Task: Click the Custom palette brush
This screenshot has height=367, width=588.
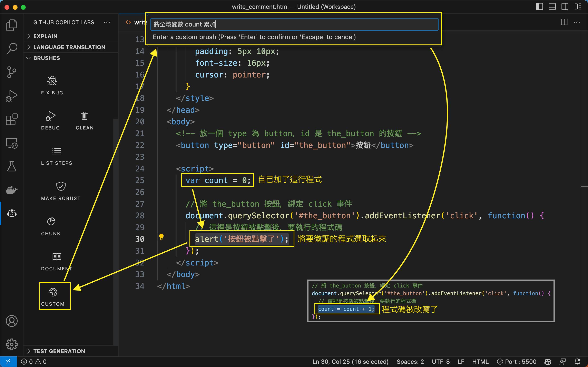Action: 53,292
